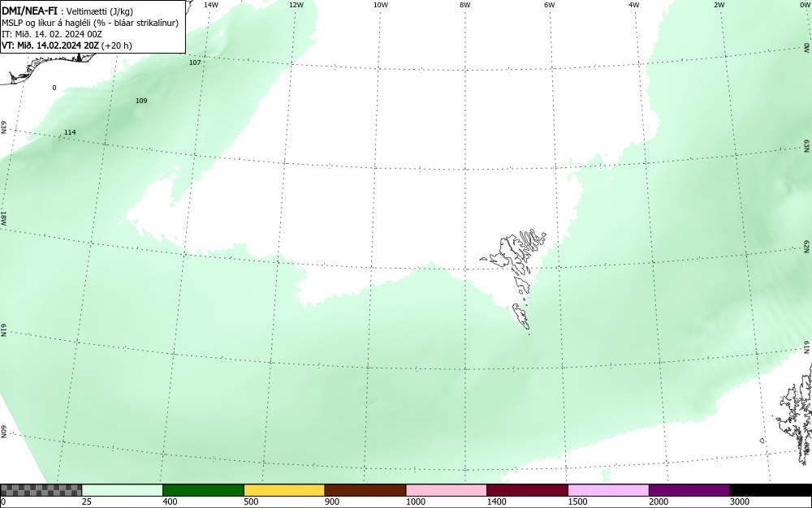Click the legend tick label "1500"
Screen dimensions: 812x508
click(578, 502)
